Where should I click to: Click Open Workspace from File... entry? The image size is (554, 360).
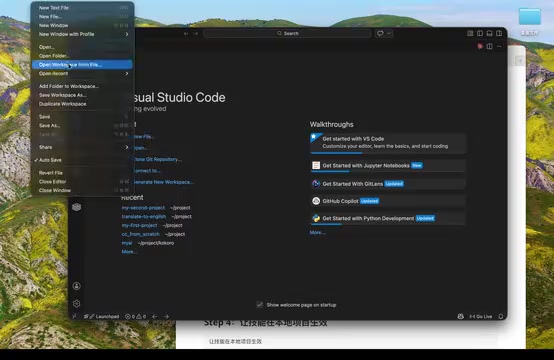[x=82, y=65]
